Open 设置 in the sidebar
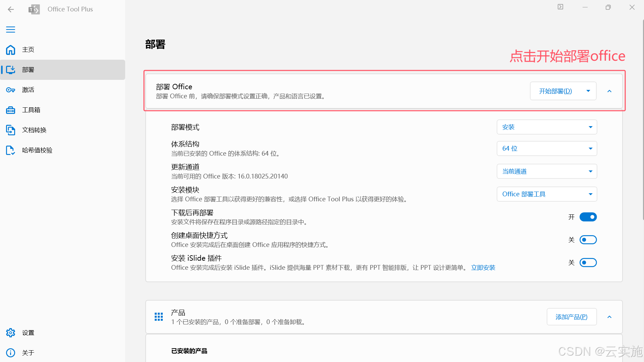Screen dimensions: 644x362 [63, 333]
